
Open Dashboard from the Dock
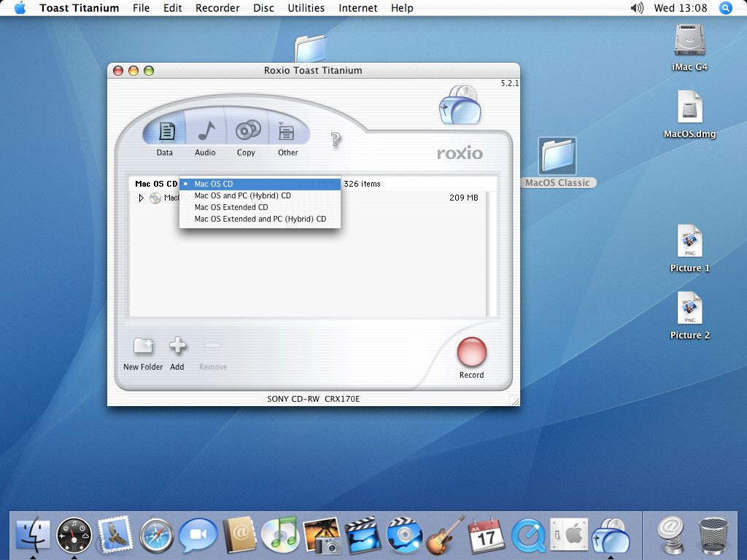74,535
